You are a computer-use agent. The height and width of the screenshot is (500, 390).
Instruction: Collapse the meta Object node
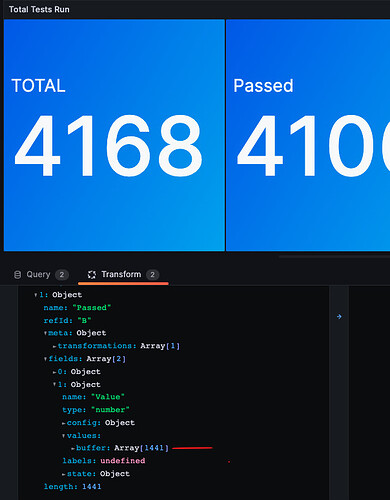tap(45, 333)
